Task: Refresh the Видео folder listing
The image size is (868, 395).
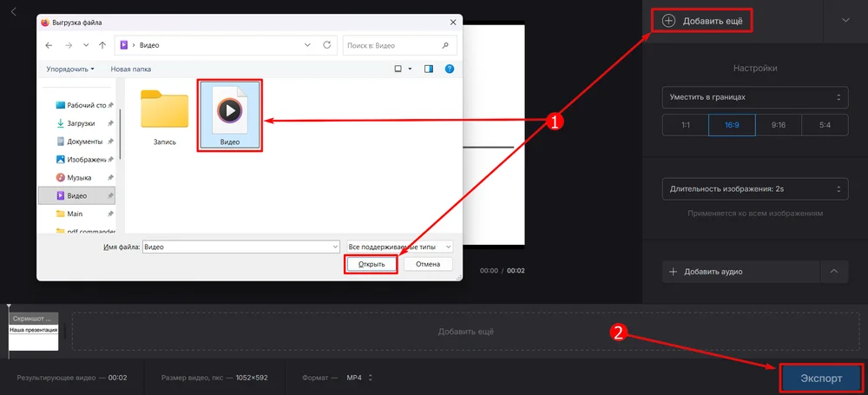Action: pyautogui.click(x=326, y=44)
